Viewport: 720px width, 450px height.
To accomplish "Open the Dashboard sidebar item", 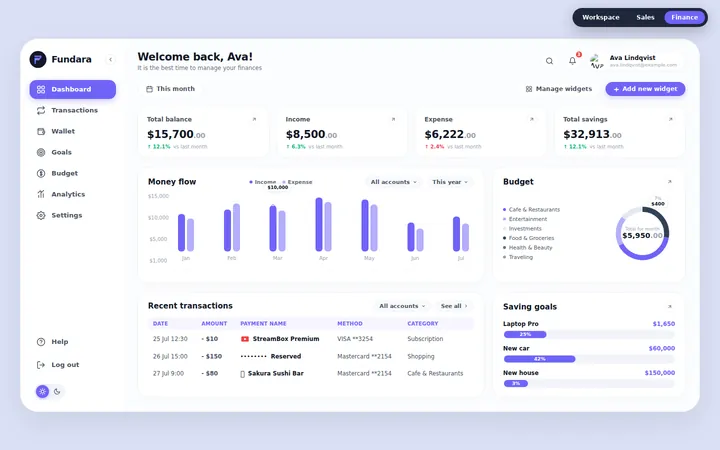I will 73,89.
